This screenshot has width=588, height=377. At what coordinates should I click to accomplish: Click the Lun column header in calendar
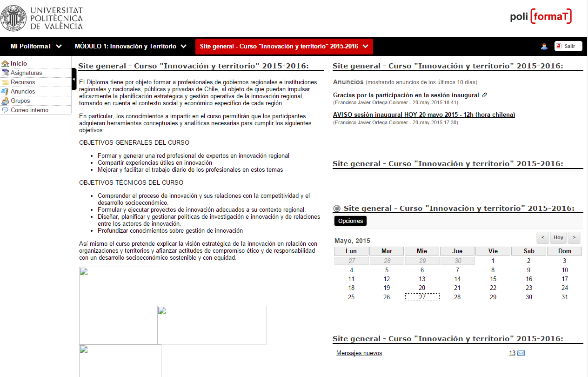click(x=351, y=251)
